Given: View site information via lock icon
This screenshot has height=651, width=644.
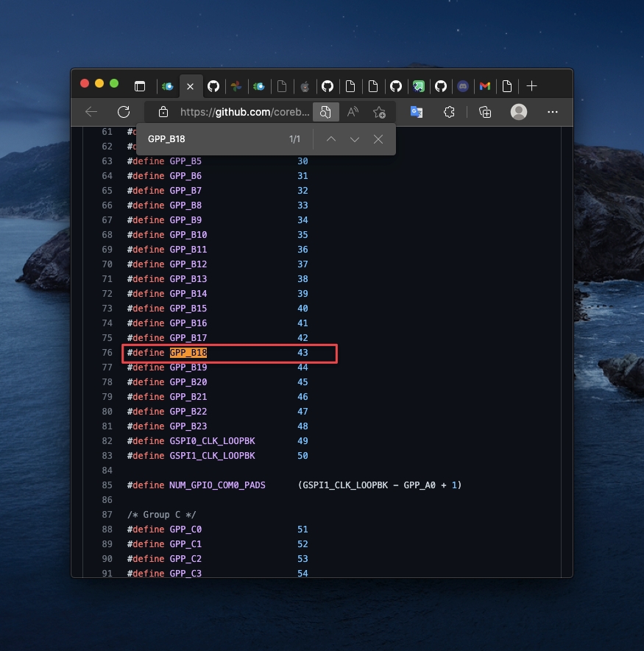Looking at the screenshot, I should tap(163, 112).
